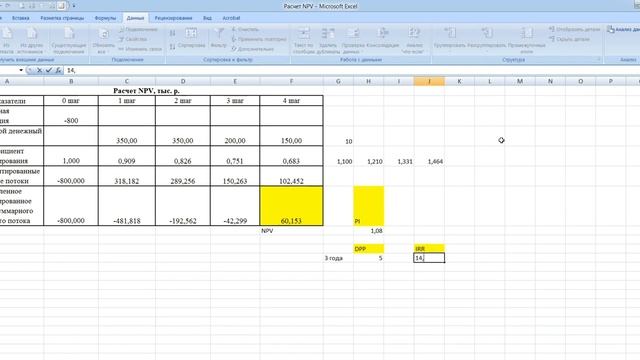
Task: Click the Refresh All (Обновить все) icon
Action: 104,34
